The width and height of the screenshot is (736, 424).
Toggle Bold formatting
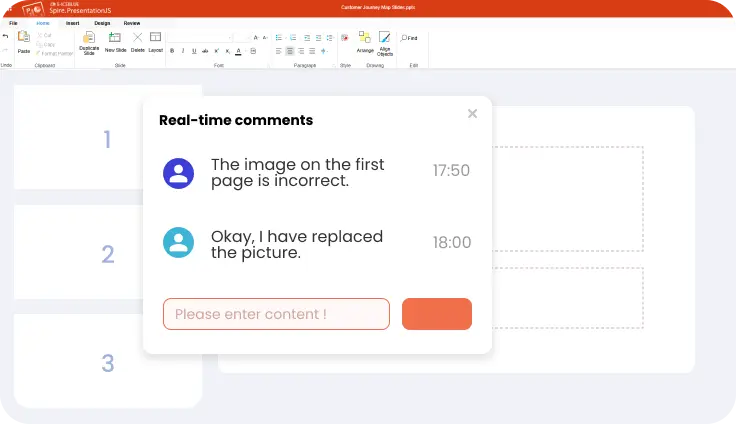pyautogui.click(x=172, y=51)
